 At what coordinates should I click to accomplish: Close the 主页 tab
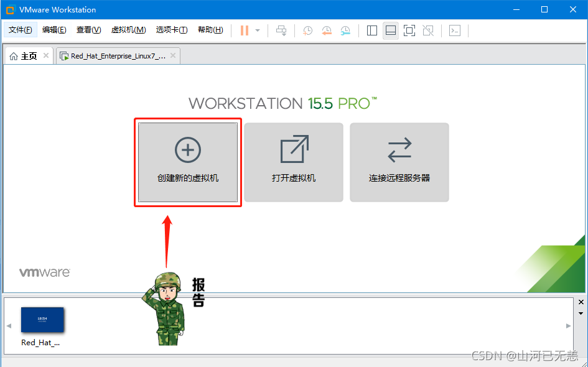tap(46, 55)
